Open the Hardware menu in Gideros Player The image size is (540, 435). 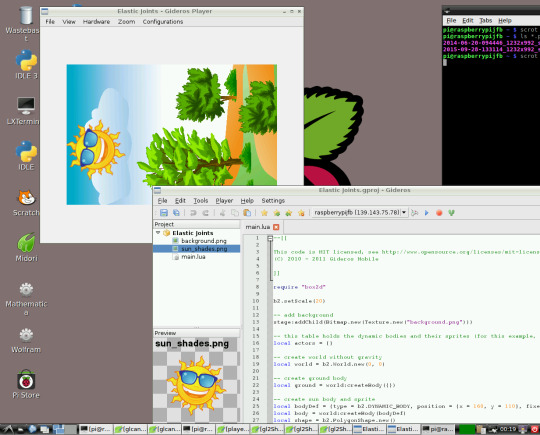(x=96, y=21)
